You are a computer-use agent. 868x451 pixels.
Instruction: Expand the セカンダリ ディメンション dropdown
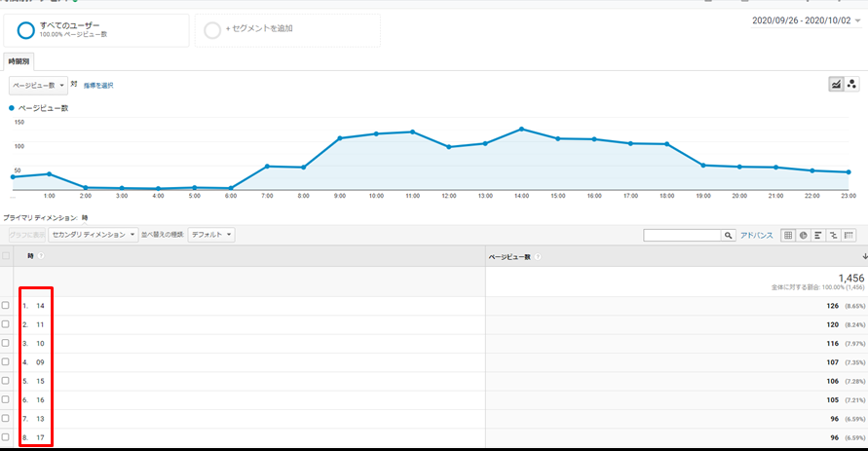click(x=94, y=235)
